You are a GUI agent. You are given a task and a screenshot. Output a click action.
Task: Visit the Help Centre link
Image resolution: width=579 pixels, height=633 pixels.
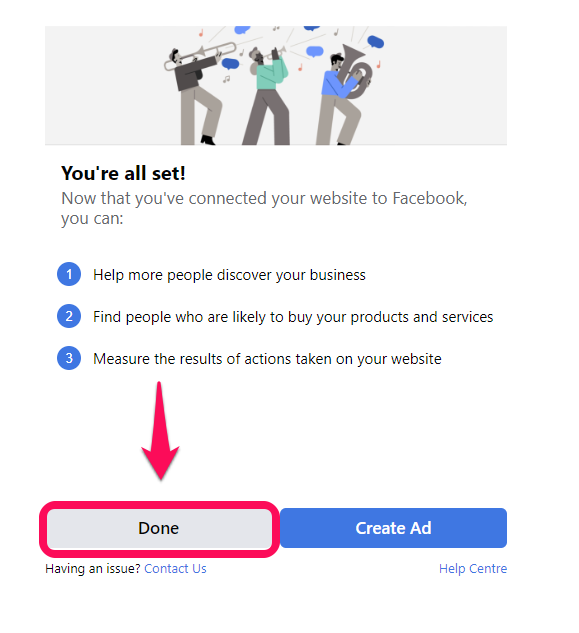(473, 568)
